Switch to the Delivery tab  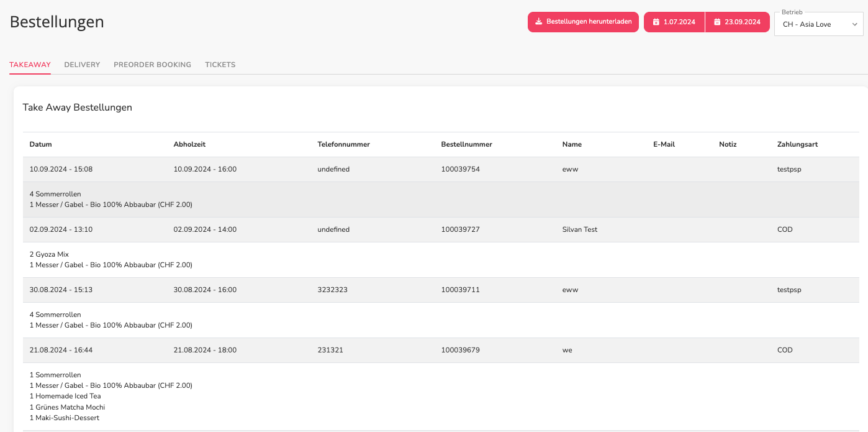click(x=82, y=65)
